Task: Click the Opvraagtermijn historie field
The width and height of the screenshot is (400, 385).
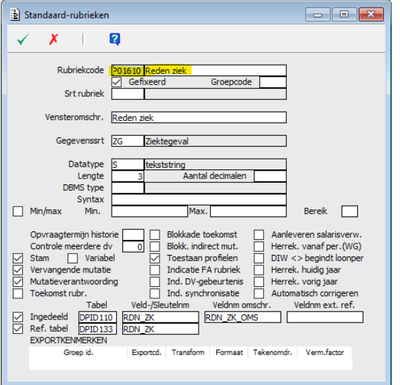Action: [x=133, y=235]
